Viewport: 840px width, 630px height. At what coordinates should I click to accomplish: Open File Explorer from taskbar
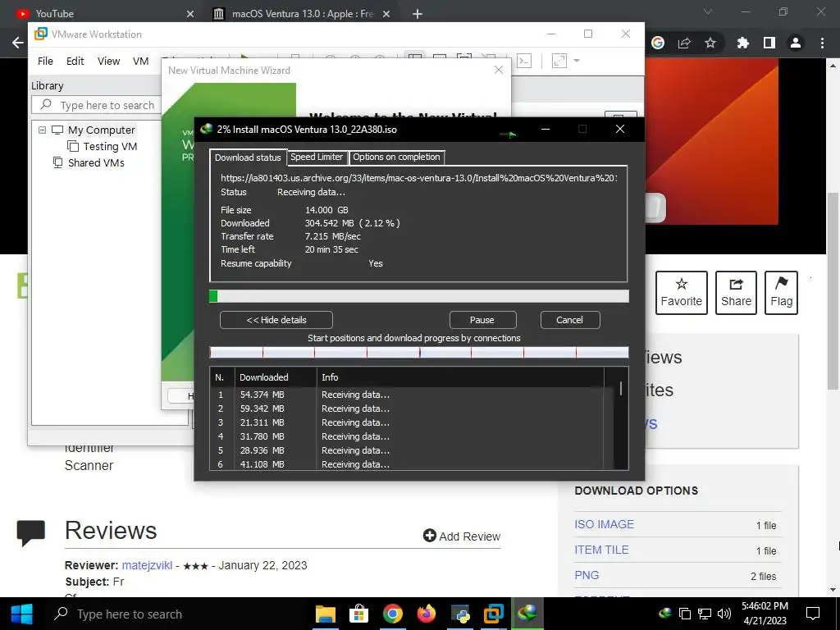pos(325,614)
